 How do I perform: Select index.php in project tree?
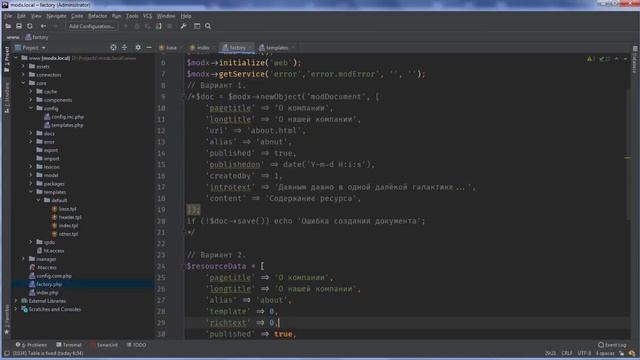coord(44,292)
